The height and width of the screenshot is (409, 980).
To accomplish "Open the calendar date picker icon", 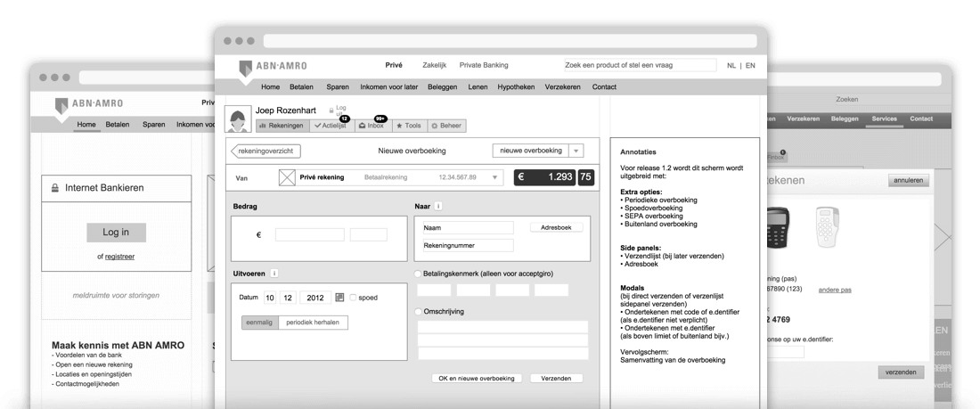I will pyautogui.click(x=339, y=298).
